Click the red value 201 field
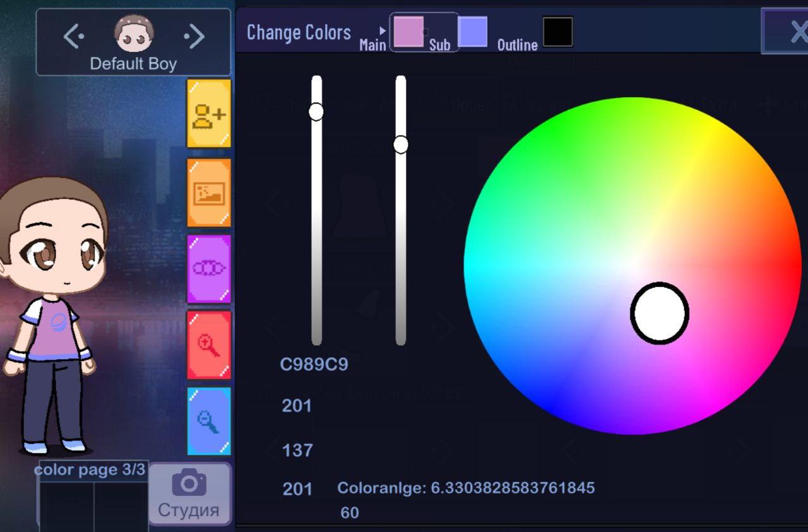This screenshot has width=808, height=532. (x=297, y=406)
